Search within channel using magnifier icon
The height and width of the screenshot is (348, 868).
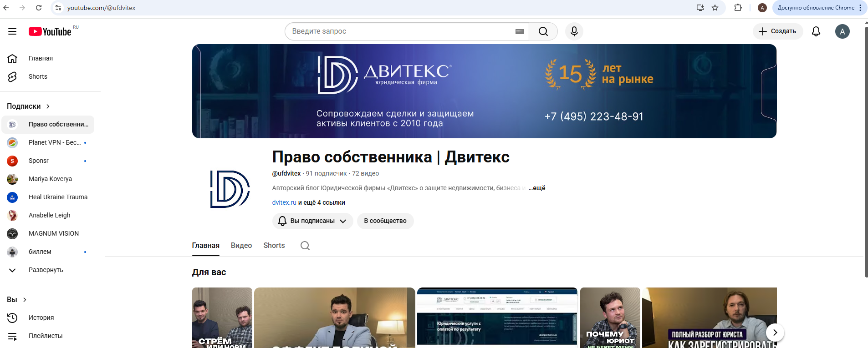305,246
